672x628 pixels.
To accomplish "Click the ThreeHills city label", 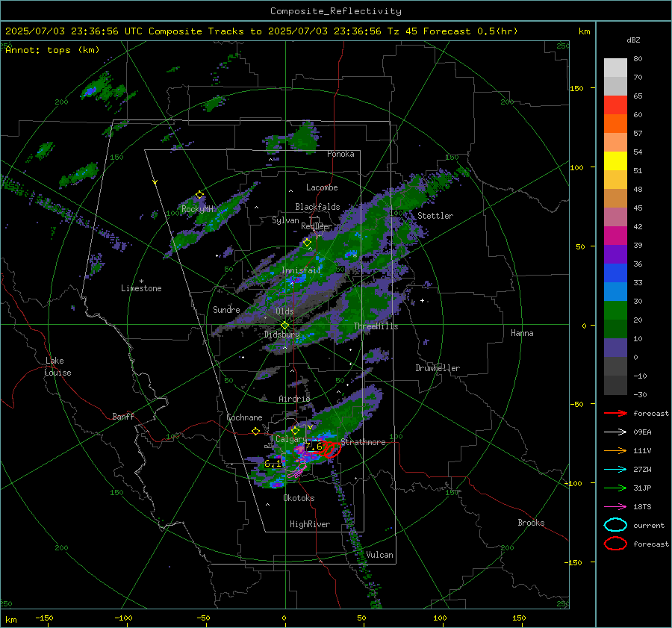I will pos(376,326).
